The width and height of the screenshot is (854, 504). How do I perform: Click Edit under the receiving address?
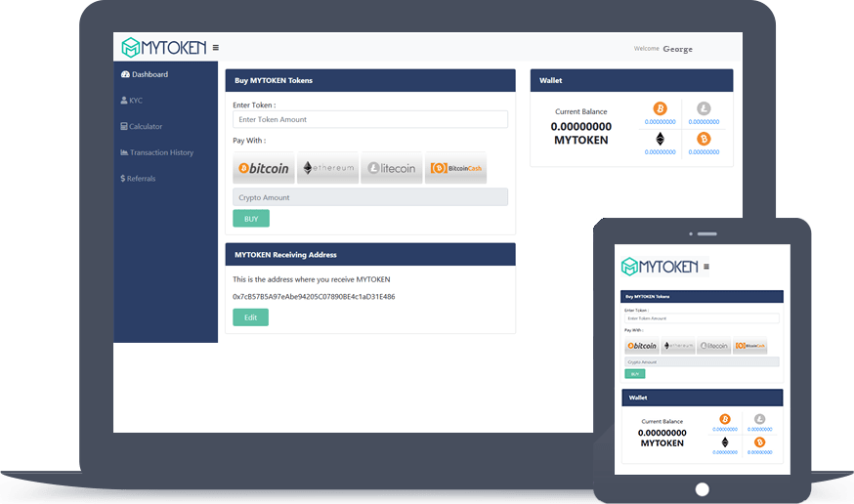click(x=250, y=317)
